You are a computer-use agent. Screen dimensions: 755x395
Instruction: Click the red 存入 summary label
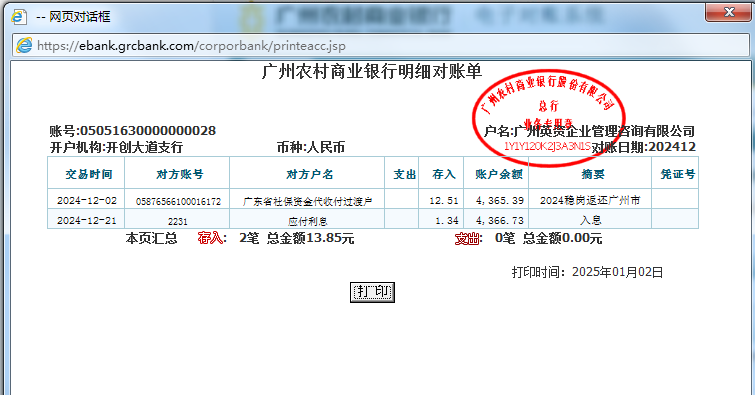[x=210, y=238]
